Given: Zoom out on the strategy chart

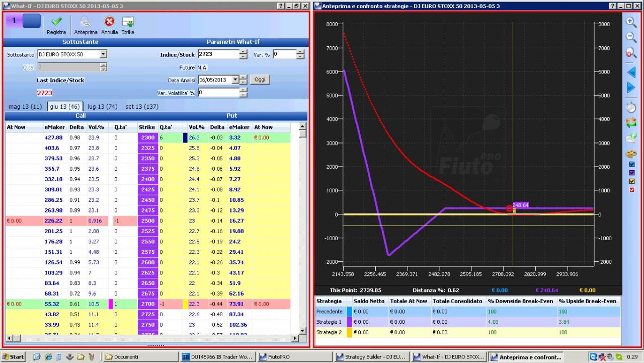Looking at the screenshot, I should click(631, 37).
